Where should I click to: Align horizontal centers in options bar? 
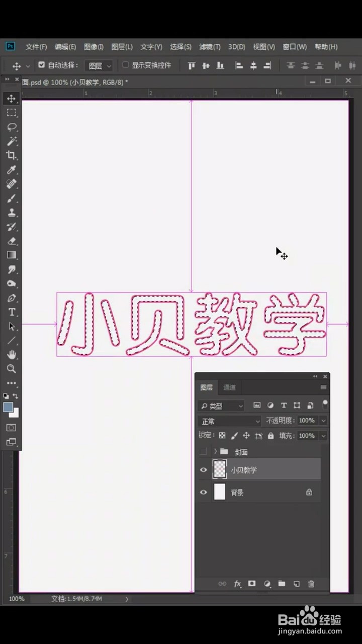pos(253,65)
